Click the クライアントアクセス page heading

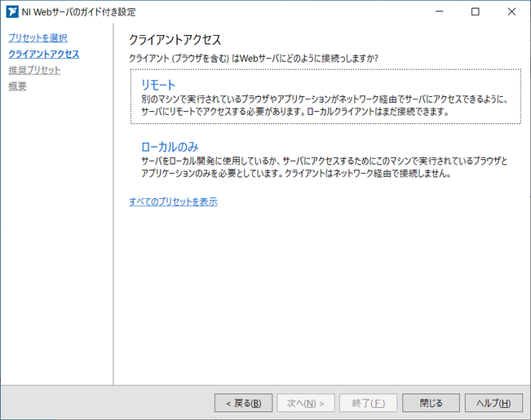pyautogui.click(x=175, y=40)
